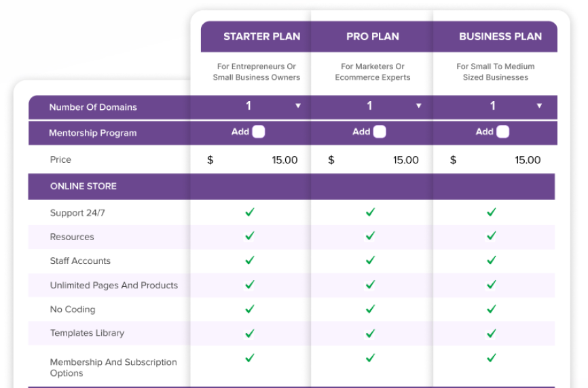Image resolution: width=588 pixels, height=388 pixels.
Task: Open Starter Plan number of domains dropdown
Action: point(298,106)
